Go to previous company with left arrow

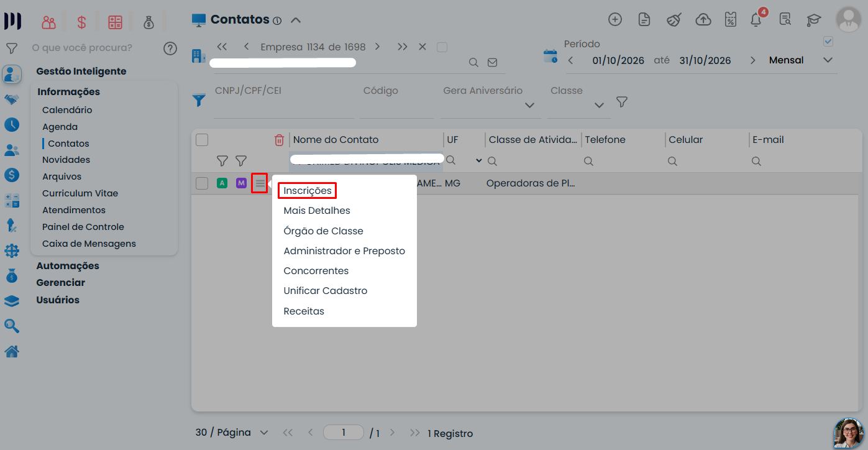click(247, 47)
